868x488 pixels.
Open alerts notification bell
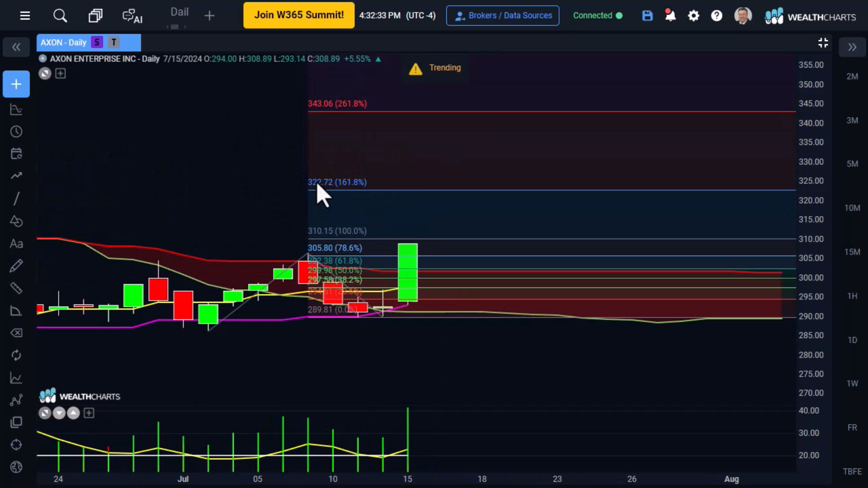(x=670, y=15)
